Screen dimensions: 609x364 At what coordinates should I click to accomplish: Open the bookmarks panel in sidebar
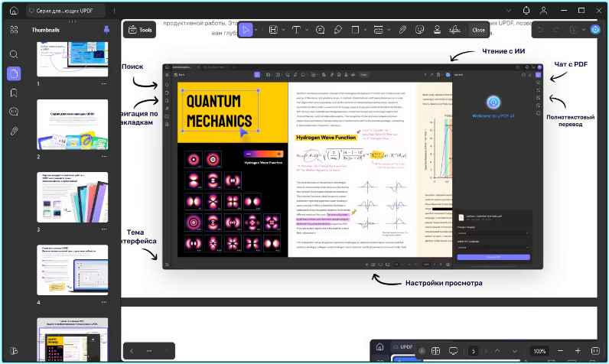click(14, 93)
